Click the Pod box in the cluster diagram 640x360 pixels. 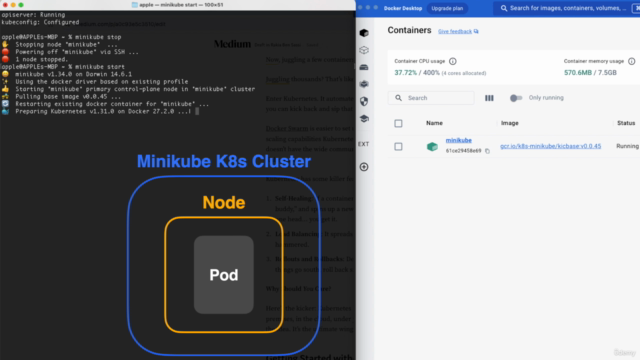224,275
